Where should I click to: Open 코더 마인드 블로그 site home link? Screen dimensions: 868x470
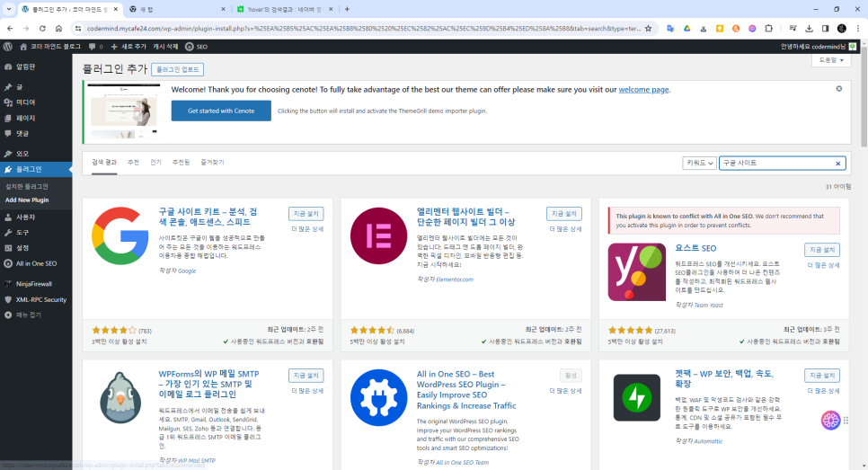50,47
